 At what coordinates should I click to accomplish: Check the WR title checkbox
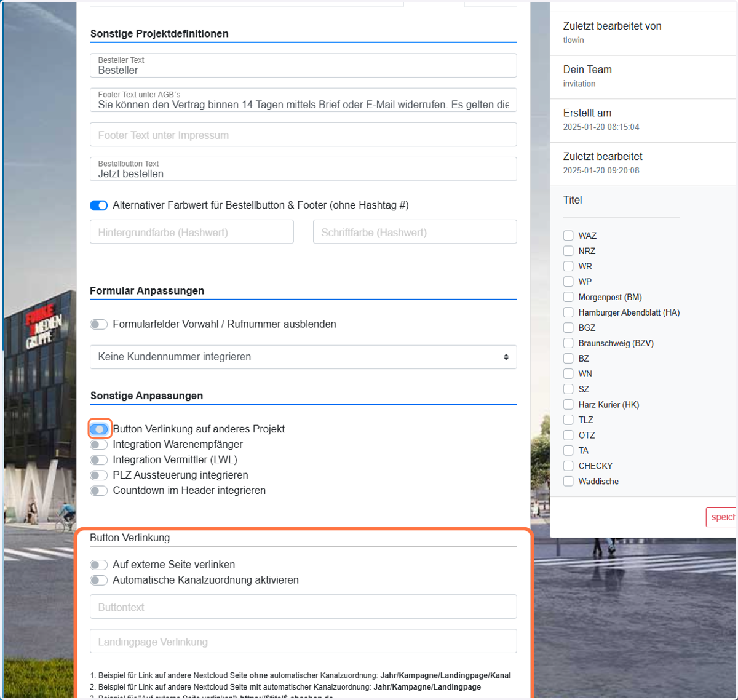[568, 266]
